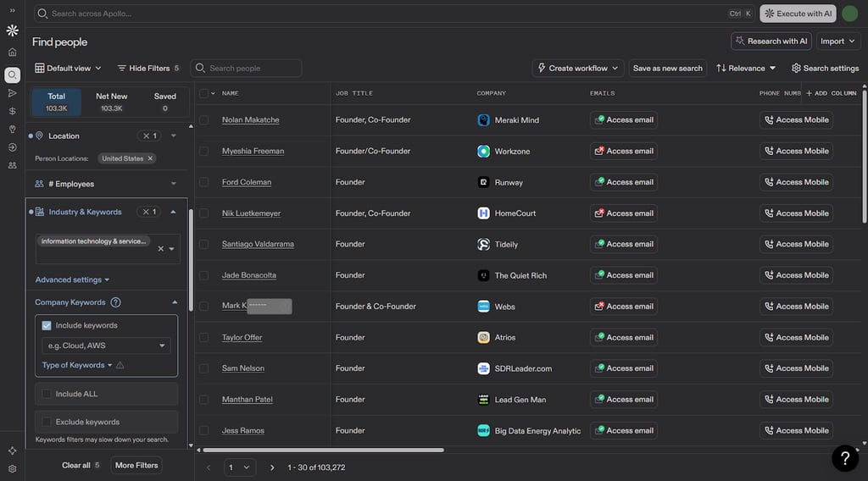
Task: Open the e.g. Cloud, AWS keyword dropdown
Action: (x=106, y=346)
